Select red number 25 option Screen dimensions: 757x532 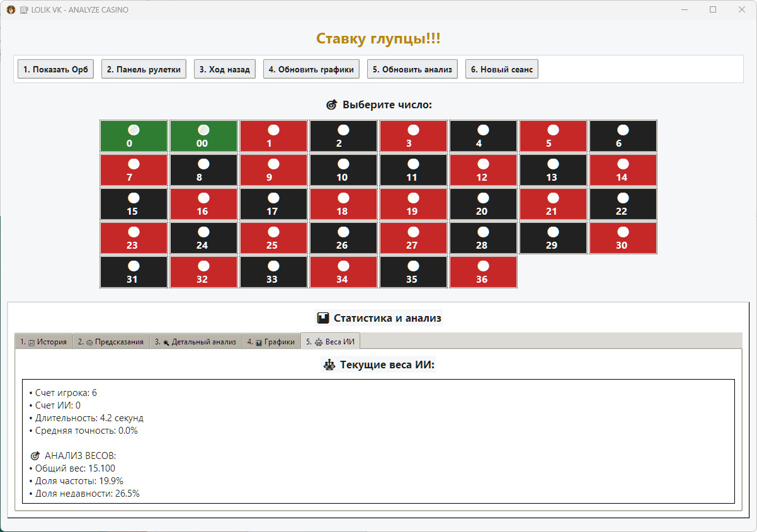273,238
